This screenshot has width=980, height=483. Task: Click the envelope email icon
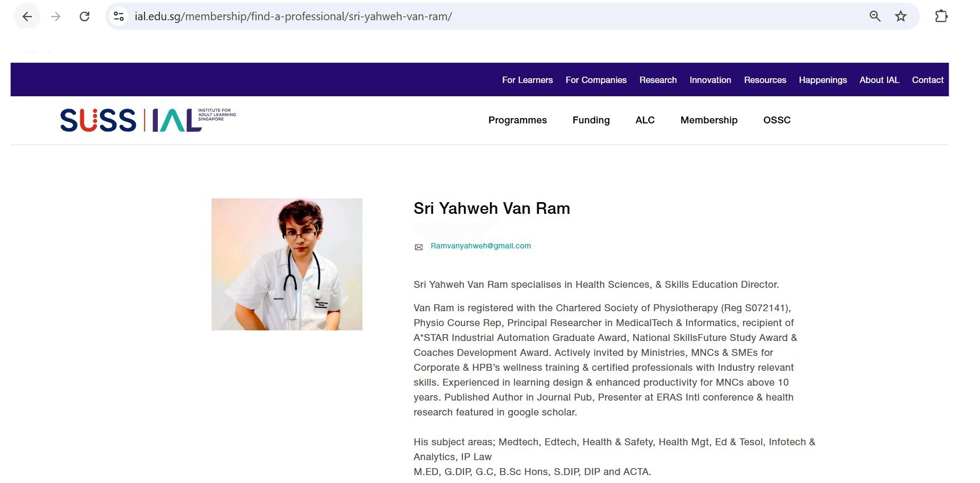point(419,247)
